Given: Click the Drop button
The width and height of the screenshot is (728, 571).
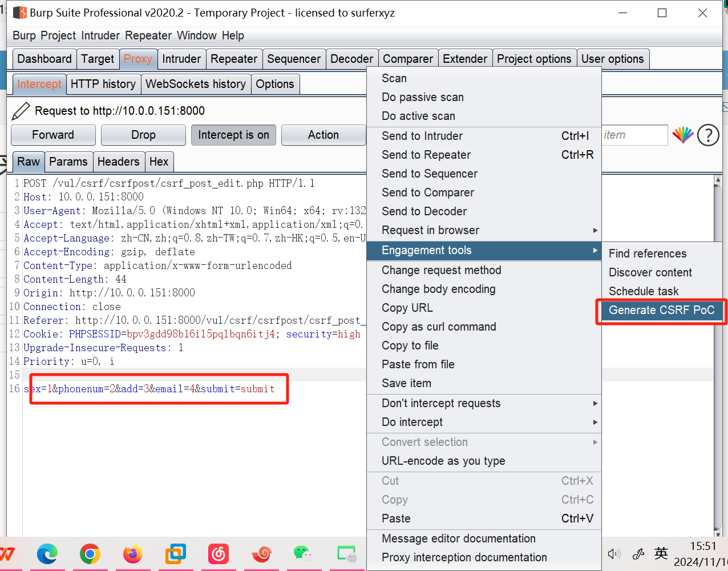Looking at the screenshot, I should click(143, 135).
